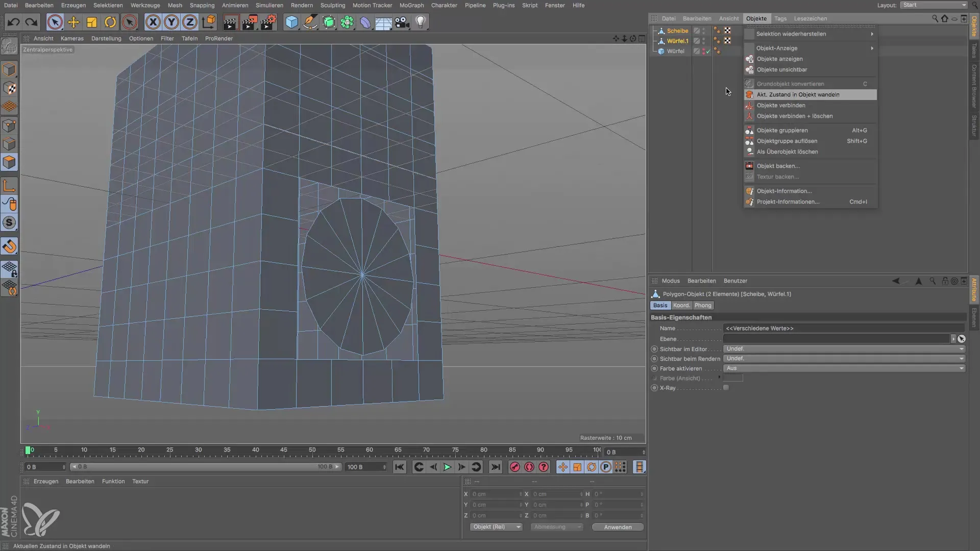The height and width of the screenshot is (551, 980).
Task: Open Farbe aktivieren dropdown
Action: point(844,368)
